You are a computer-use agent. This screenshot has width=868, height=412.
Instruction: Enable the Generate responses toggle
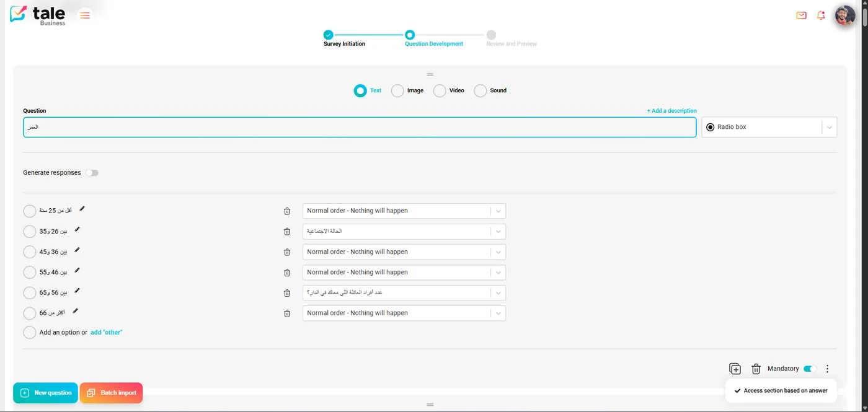[92, 173]
